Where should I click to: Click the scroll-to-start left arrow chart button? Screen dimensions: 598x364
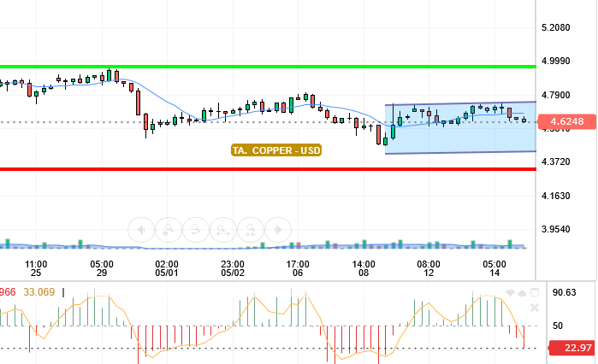point(141,230)
